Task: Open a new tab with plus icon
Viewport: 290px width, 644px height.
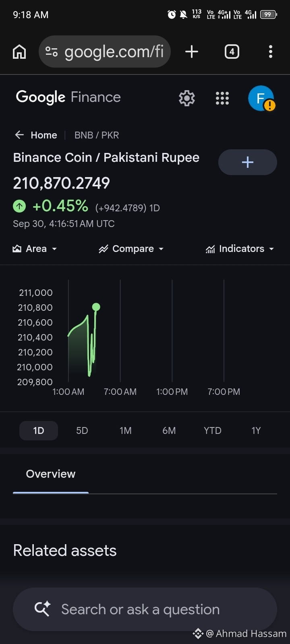Action: coord(192,52)
